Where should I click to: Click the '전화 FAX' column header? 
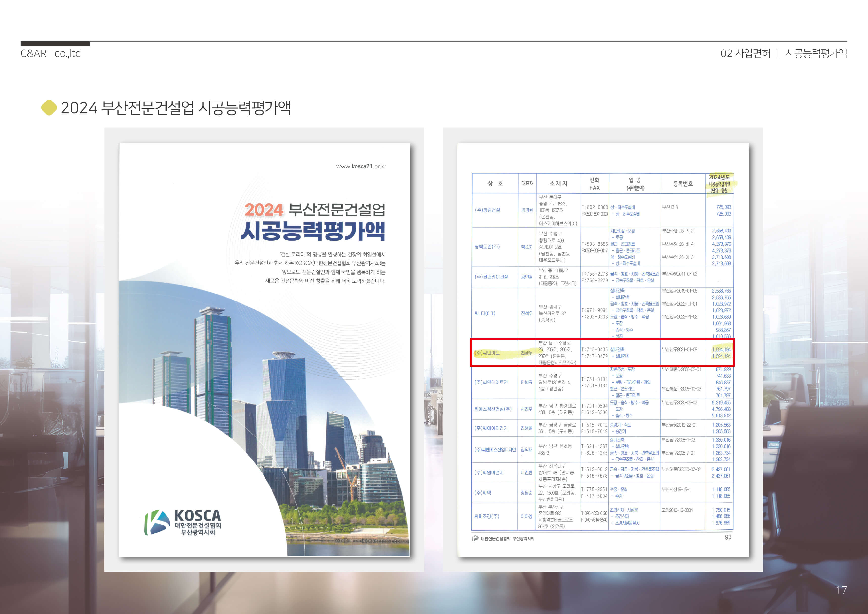point(594,183)
